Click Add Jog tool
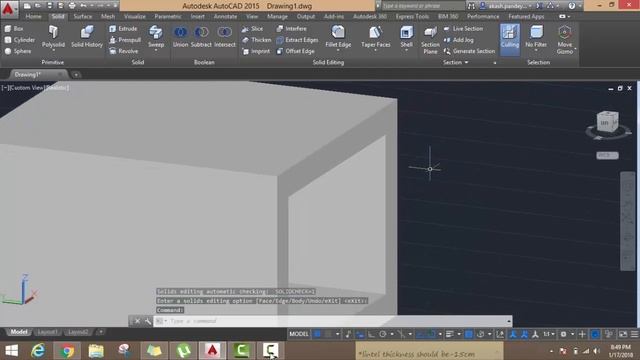Screen dimensions: 640x360 click(x=459, y=40)
